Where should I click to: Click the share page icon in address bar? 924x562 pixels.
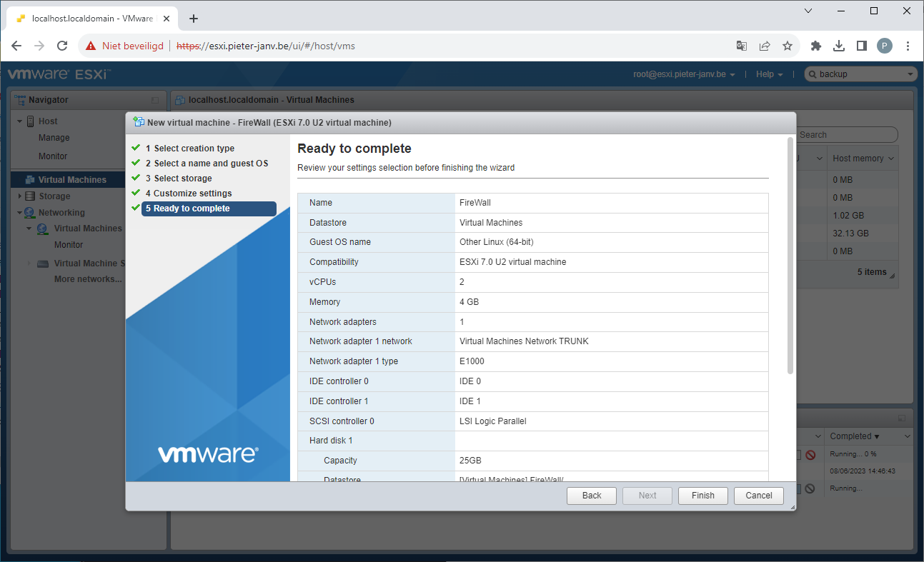click(765, 46)
